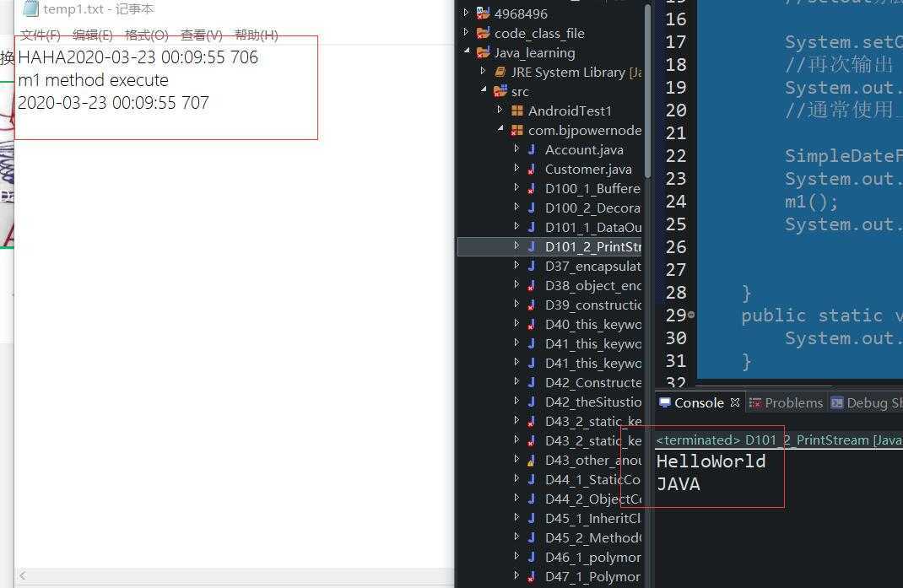Select D45_1_InheritCl file in tree
This screenshot has height=588, width=903.
(592, 518)
